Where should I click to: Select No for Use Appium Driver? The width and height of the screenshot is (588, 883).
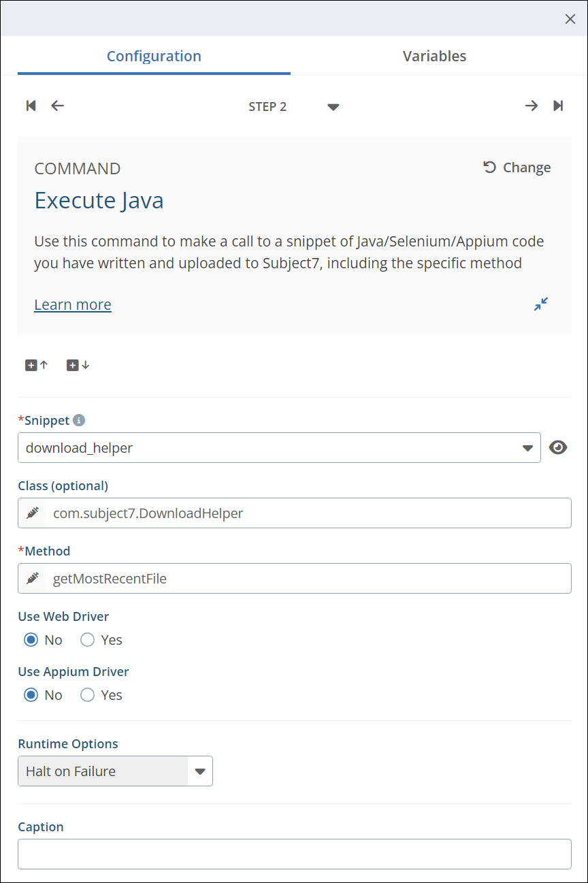[x=31, y=695]
